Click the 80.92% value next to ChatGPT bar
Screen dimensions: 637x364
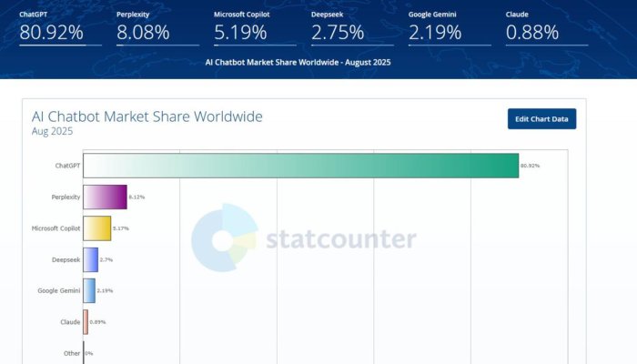(531, 166)
